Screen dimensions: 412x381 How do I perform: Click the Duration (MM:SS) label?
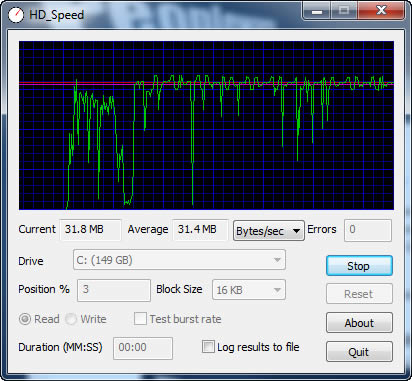point(60,347)
